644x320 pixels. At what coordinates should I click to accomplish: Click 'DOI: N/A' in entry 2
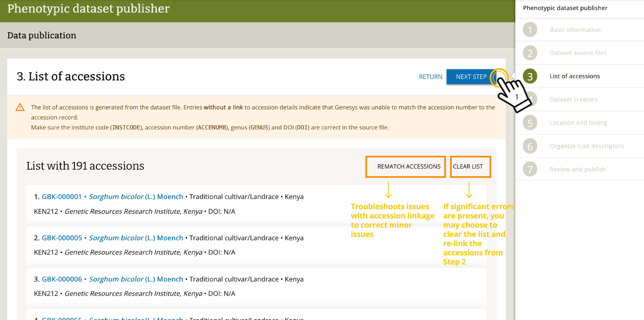222,252
